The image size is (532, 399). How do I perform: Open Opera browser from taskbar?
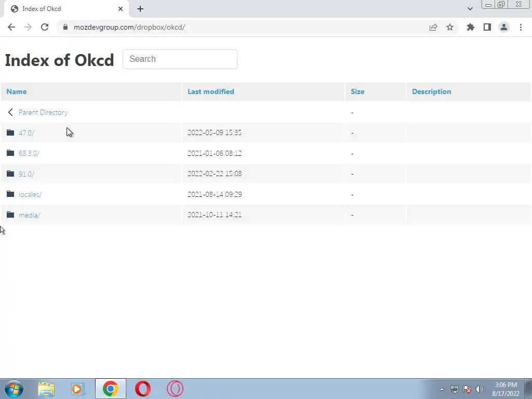(143, 389)
